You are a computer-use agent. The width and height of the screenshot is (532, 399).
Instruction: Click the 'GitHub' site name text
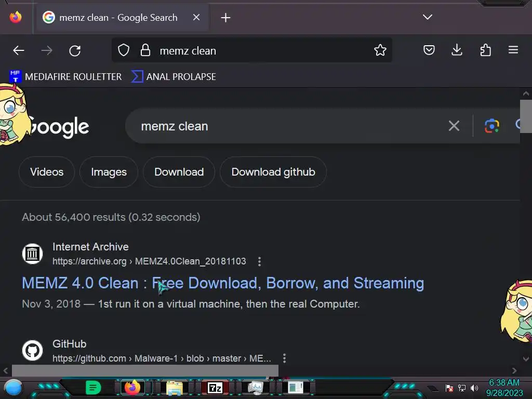pyautogui.click(x=70, y=344)
